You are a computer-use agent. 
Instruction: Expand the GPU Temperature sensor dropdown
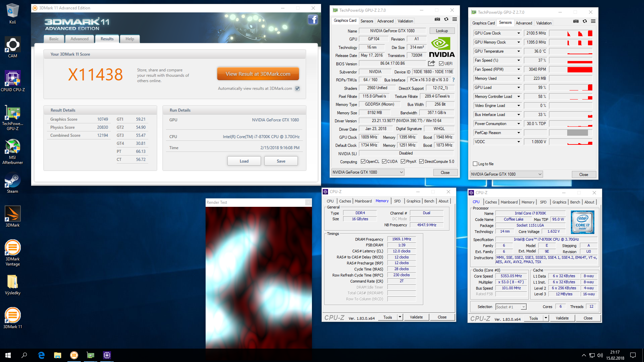519,51
